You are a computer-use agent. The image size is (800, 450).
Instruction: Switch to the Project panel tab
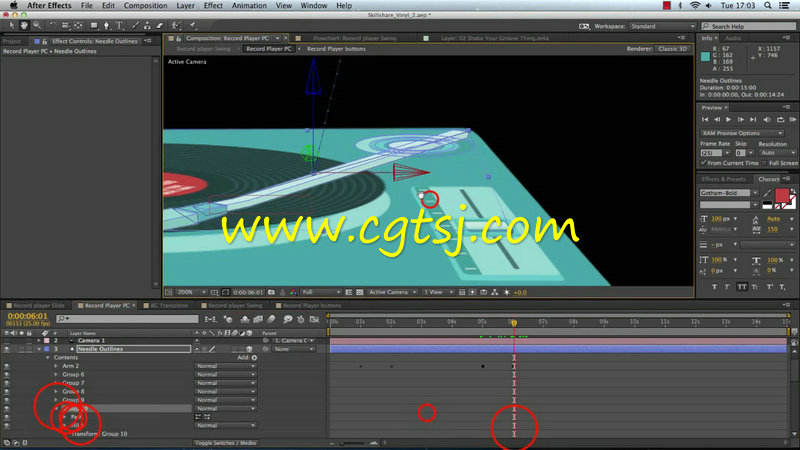click(11, 41)
